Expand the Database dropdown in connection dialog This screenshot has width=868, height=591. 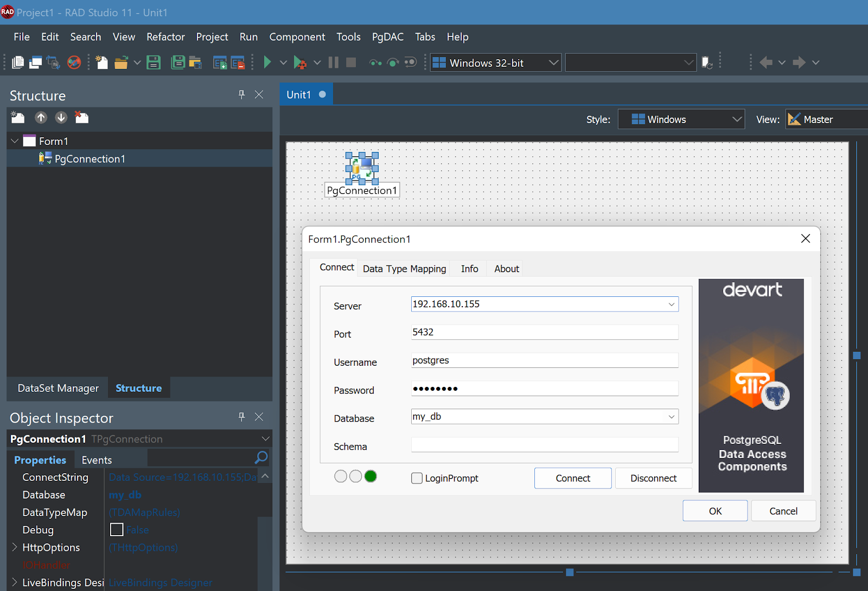click(x=671, y=417)
